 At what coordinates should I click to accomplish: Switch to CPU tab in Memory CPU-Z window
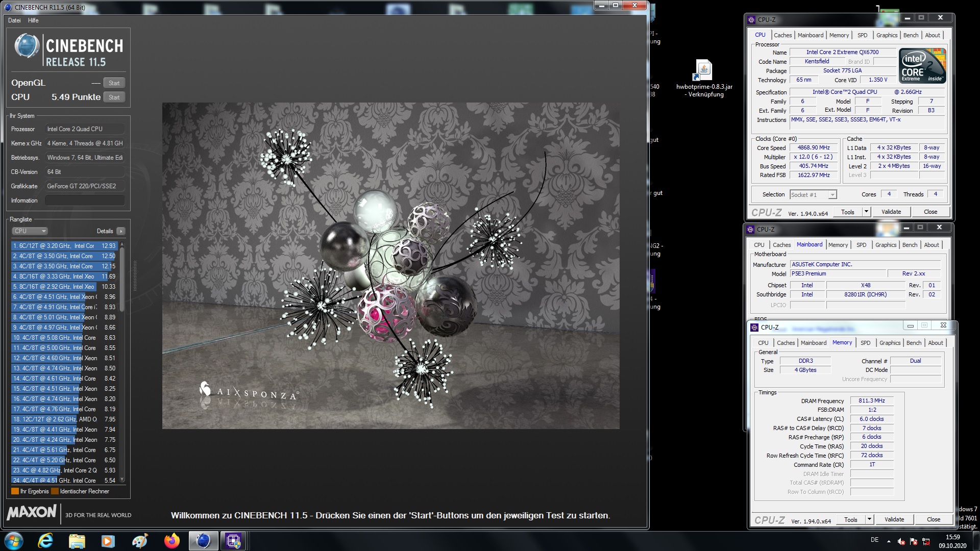[x=763, y=343]
